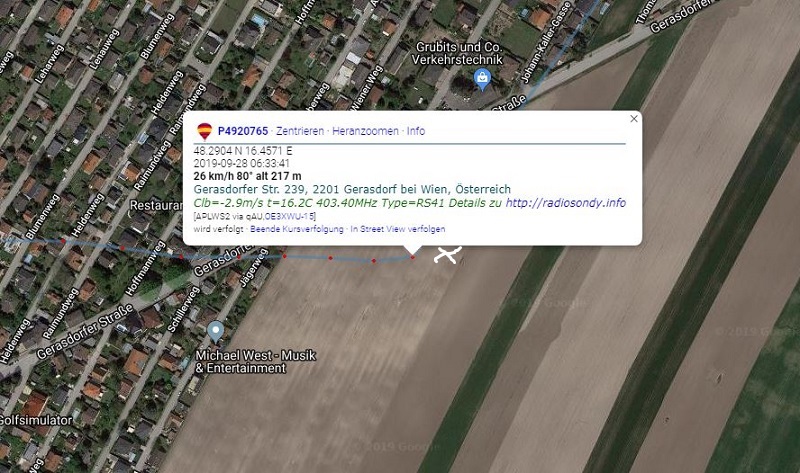Click the Michael West location pin icon

216,332
